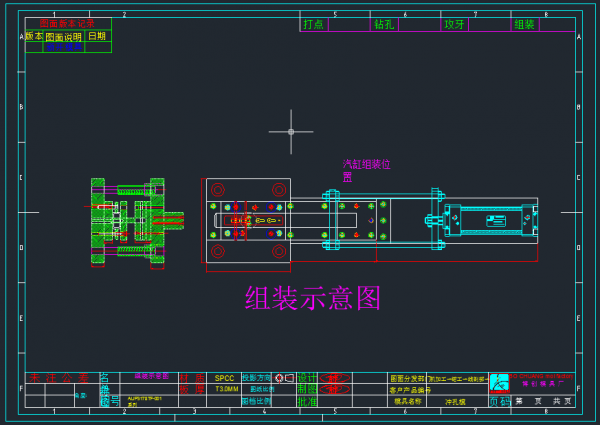This screenshot has height=425, width=600.
Task: Select the green 批准 label
Action: click(307, 401)
